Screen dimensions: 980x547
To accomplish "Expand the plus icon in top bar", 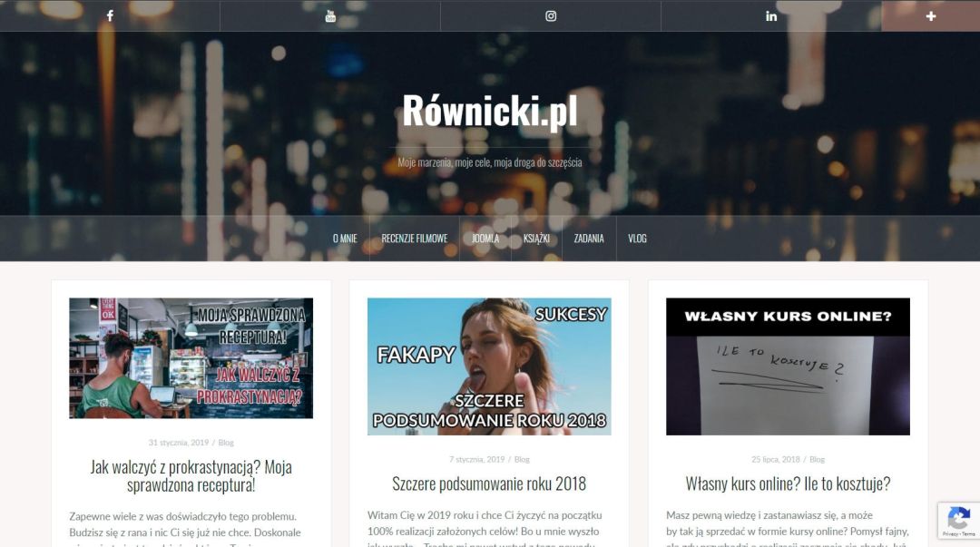I will pyautogui.click(x=931, y=16).
